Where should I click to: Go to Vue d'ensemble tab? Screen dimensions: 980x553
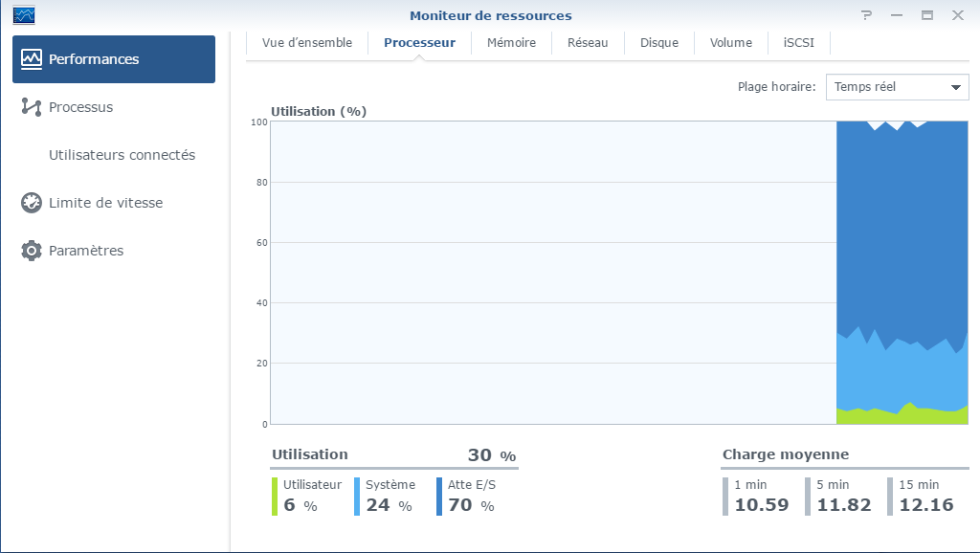click(307, 42)
